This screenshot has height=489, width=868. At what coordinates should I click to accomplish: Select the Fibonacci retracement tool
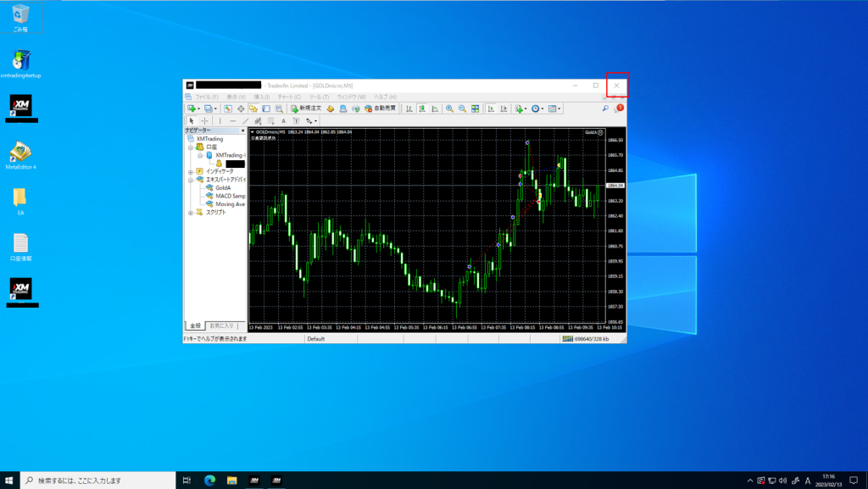point(270,121)
